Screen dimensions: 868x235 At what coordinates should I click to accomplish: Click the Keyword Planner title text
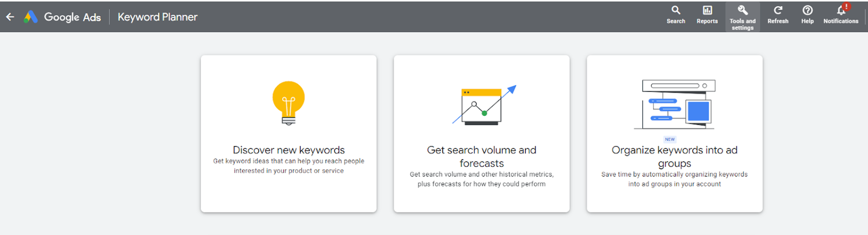(157, 17)
